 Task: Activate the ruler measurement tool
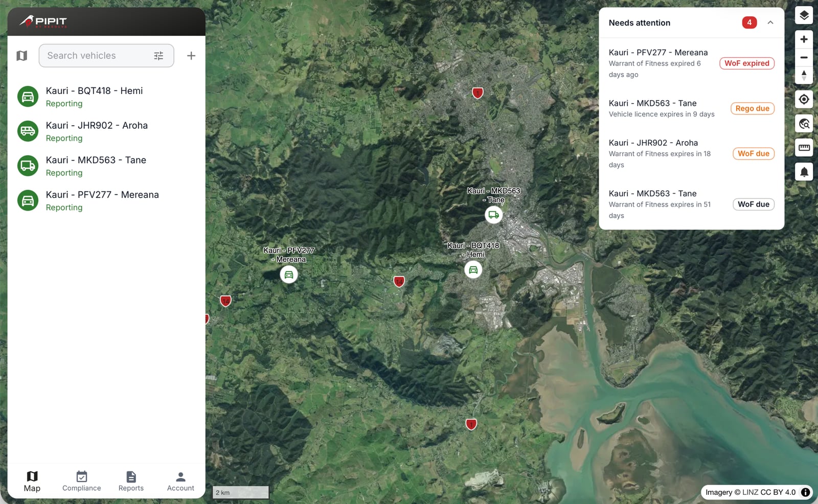pos(804,148)
